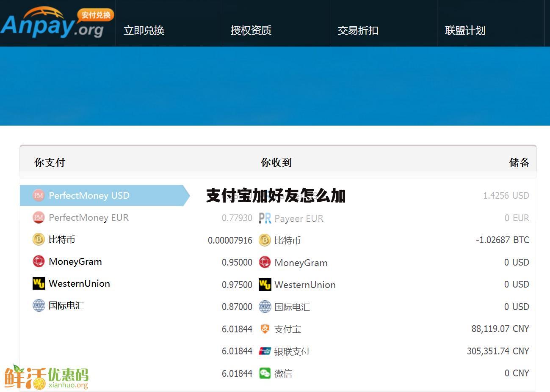
Task: Click the reserve value -1.02687 BTC
Action: [x=503, y=240]
